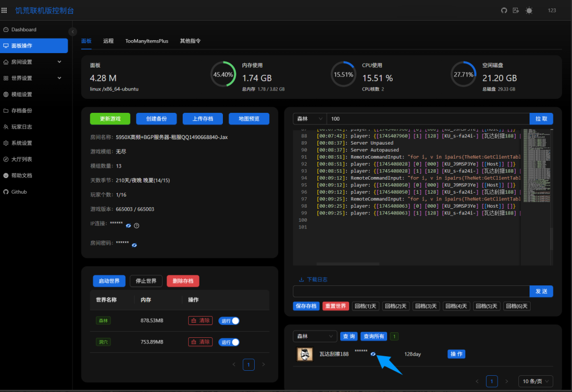Click the help question mark beside IP连接
The height and width of the screenshot is (392, 572).
pyautogui.click(x=136, y=226)
